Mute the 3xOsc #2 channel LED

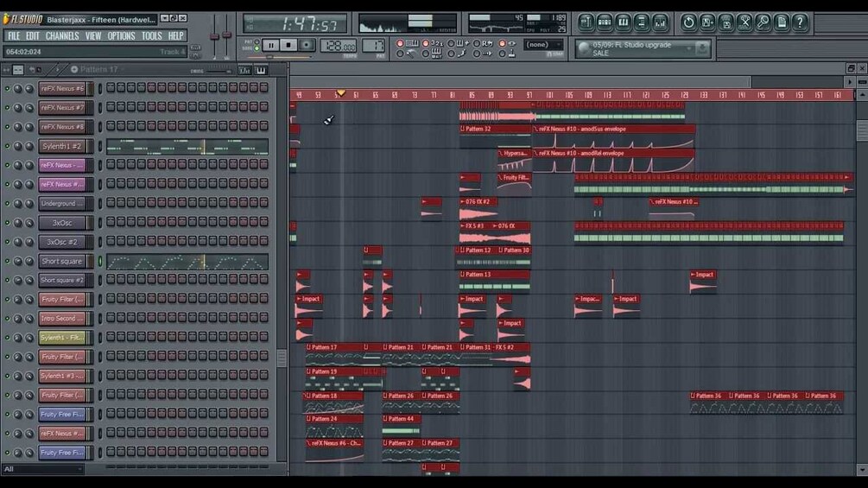pos(7,242)
